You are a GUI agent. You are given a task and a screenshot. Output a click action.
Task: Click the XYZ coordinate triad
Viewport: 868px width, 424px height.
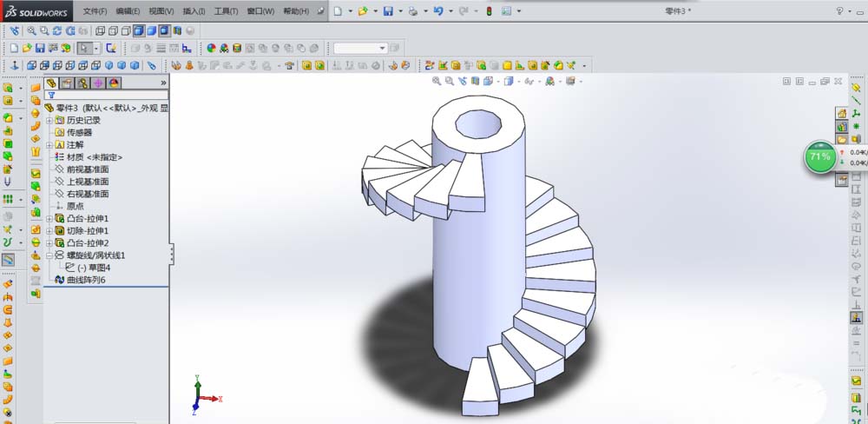205,395
